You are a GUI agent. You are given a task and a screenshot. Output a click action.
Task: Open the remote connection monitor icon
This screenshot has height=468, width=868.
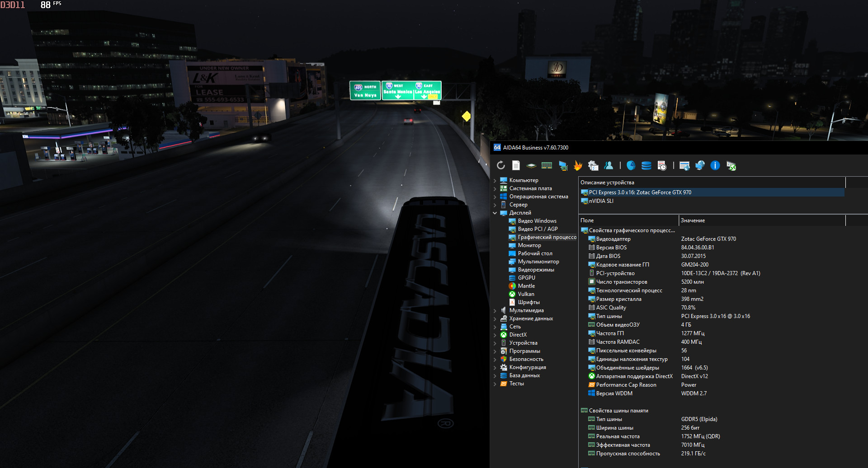(731, 166)
